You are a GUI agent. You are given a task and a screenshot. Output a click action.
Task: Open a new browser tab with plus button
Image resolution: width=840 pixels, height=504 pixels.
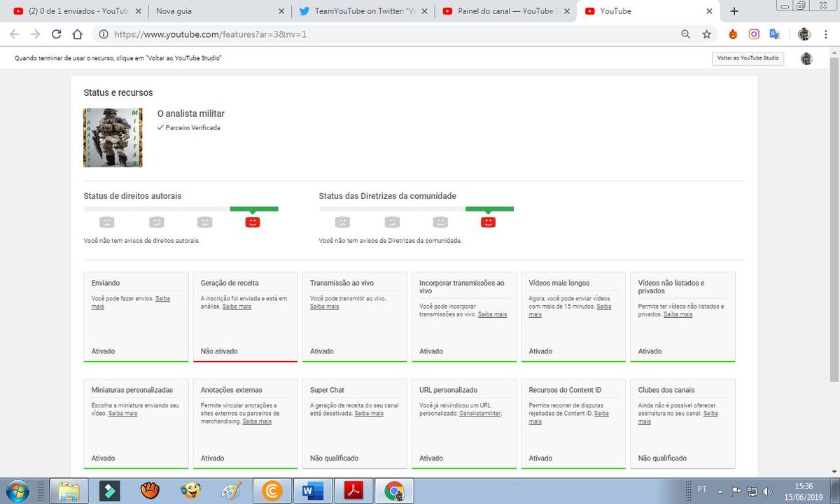pyautogui.click(x=734, y=11)
